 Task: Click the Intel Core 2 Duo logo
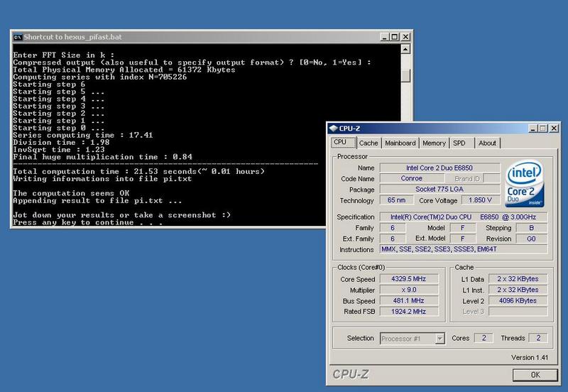coord(525,184)
